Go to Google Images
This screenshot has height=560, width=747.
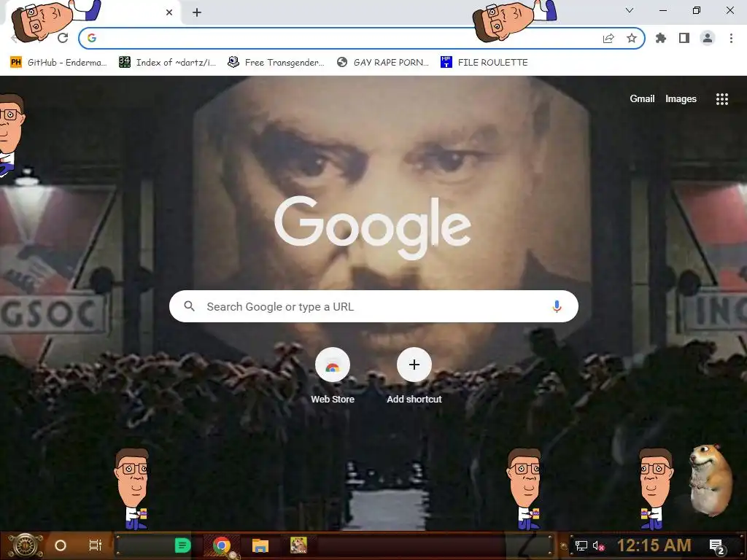pyautogui.click(x=681, y=98)
